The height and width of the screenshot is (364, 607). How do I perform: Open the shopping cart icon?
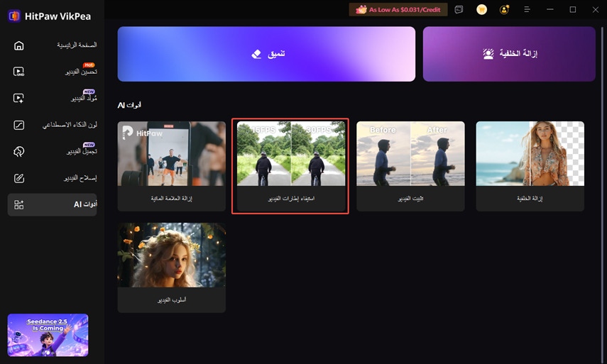(481, 10)
